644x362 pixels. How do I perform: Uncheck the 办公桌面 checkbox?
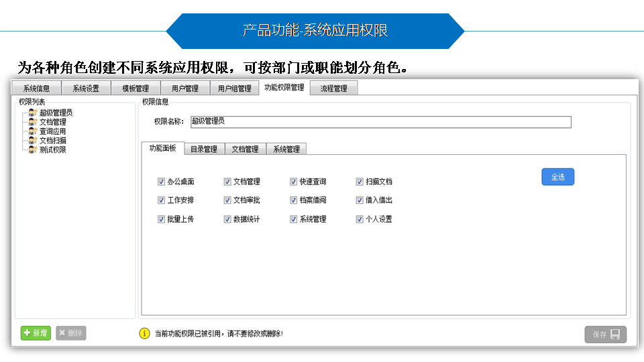pos(161,182)
